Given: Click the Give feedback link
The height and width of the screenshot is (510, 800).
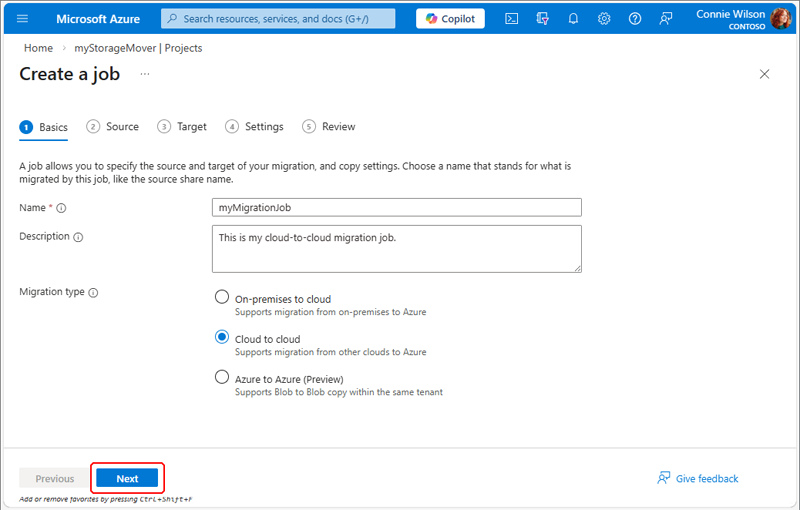Looking at the screenshot, I should (697, 478).
